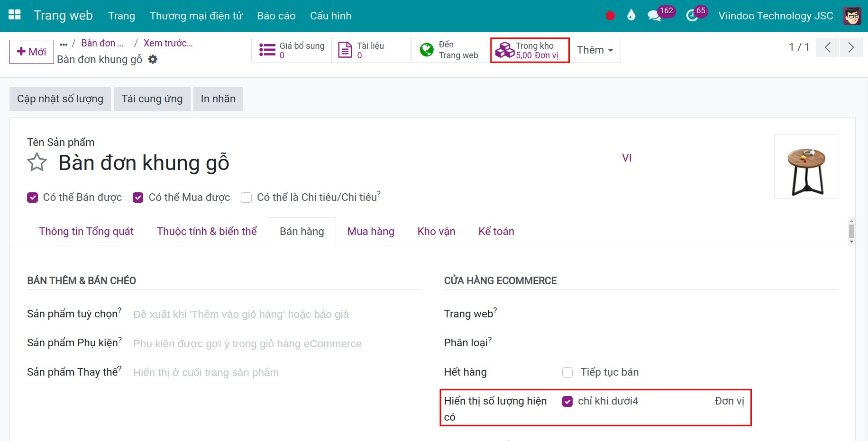Go to next record arrow
Viewport: 868px width, 441px height.
click(x=851, y=47)
